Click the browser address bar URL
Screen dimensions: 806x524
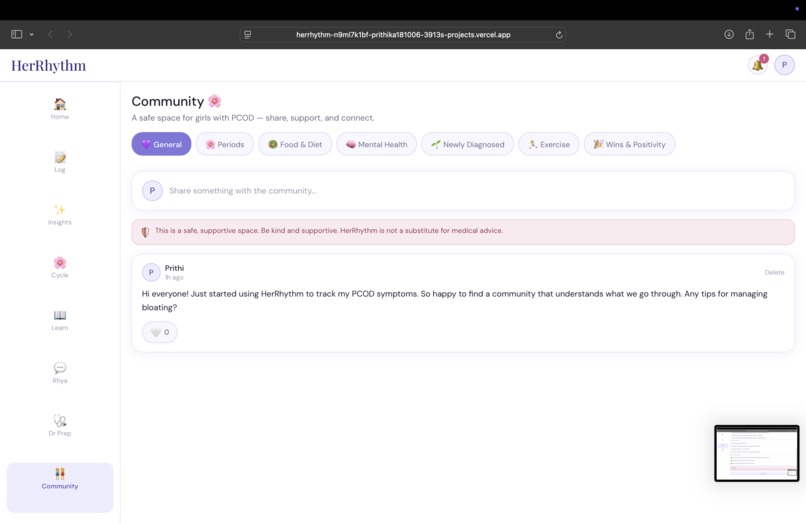click(x=403, y=35)
